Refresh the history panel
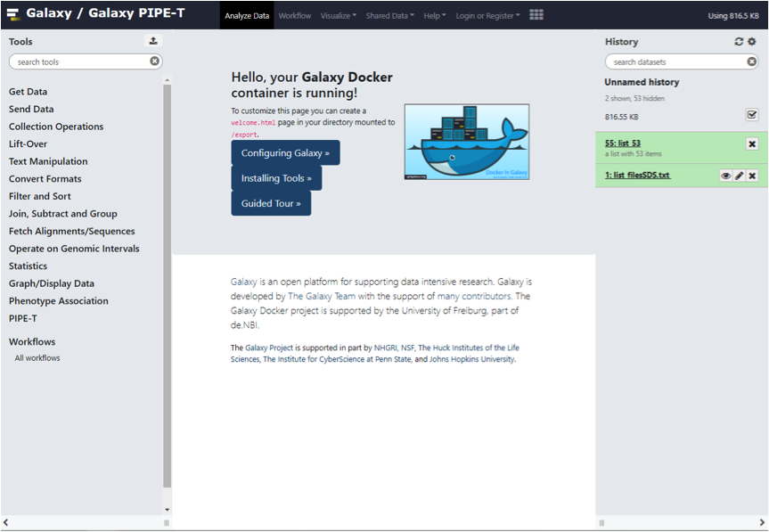Viewport: 769px width, 532px height. point(739,42)
